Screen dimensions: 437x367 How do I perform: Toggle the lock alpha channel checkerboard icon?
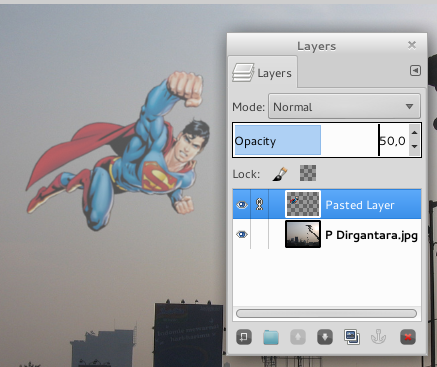pyautogui.click(x=308, y=173)
